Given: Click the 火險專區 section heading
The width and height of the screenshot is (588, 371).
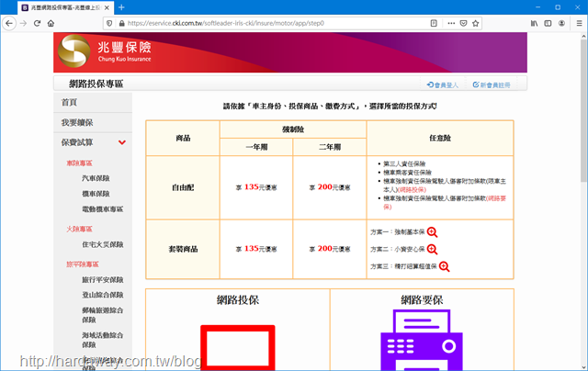Looking at the screenshot, I should (x=79, y=229).
